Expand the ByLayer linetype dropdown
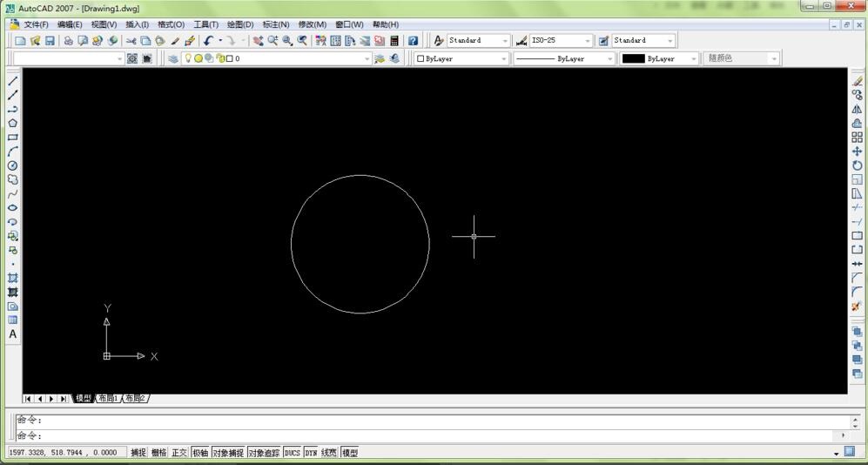 (608, 58)
